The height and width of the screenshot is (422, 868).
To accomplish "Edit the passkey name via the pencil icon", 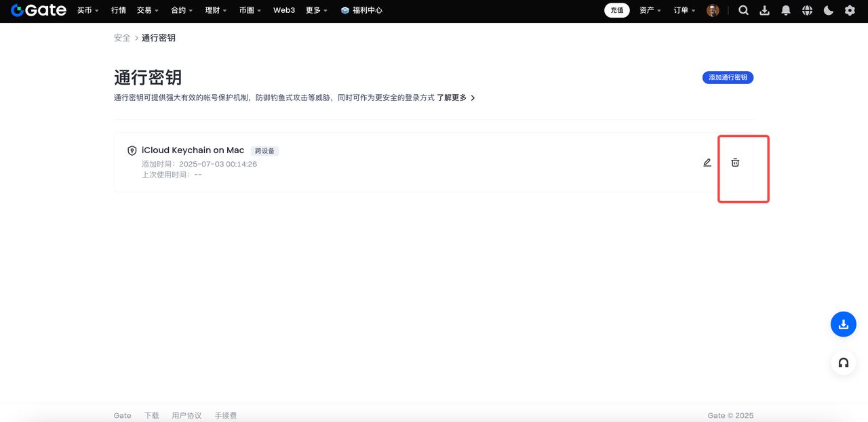I will click(x=707, y=162).
